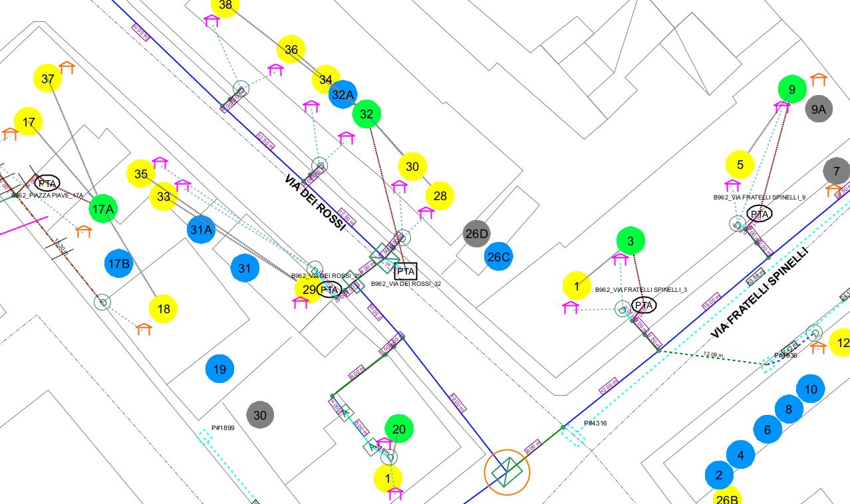Screen dimensions: 850x504
Task: Click the yellow marker numbered 37
Action: [48, 79]
